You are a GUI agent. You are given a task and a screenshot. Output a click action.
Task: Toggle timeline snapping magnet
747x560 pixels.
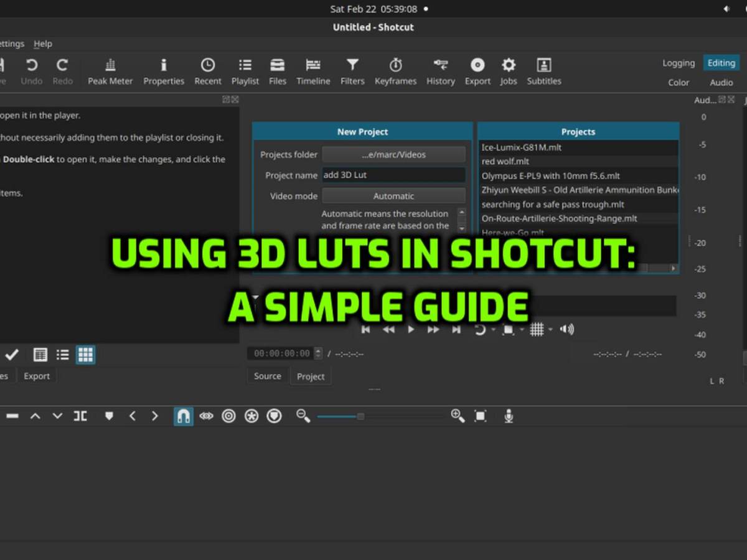(184, 416)
